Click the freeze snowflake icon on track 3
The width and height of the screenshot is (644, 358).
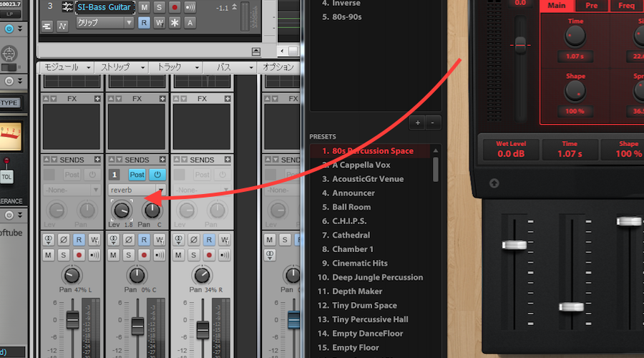175,23
